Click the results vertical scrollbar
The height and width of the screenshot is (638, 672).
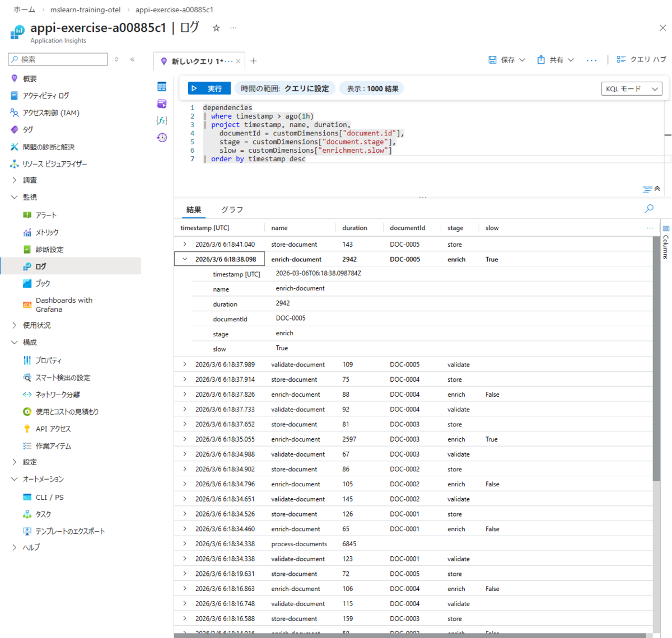[656, 358]
